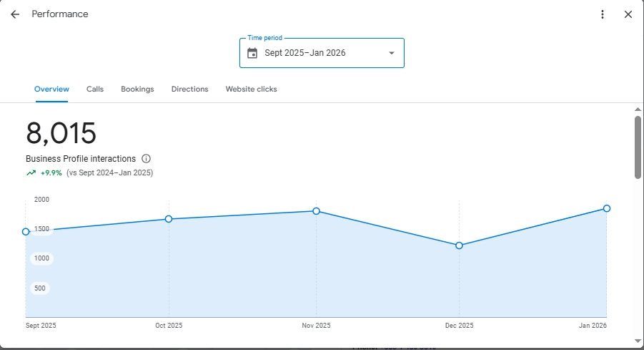Open the three-dot more options menu
Screen dimensions: 644x350
tap(603, 14)
